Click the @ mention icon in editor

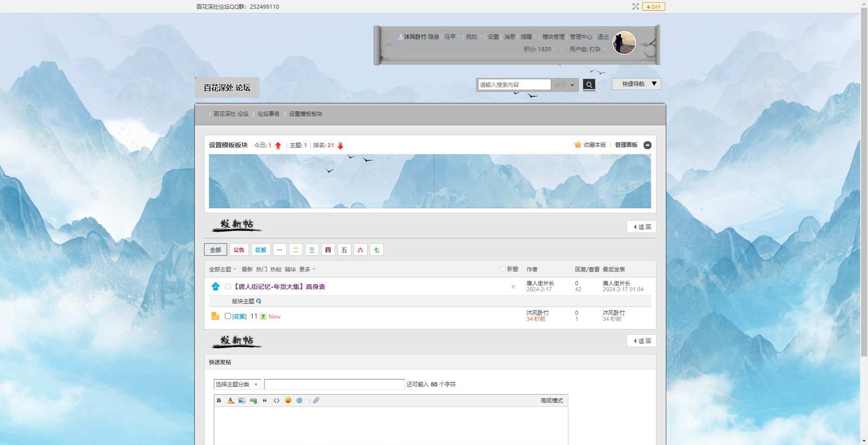[x=299, y=400]
